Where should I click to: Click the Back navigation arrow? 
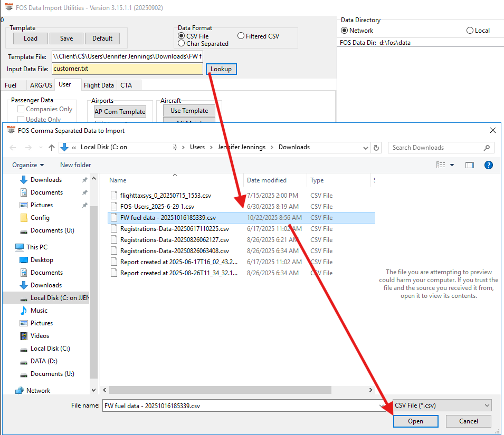[x=13, y=148]
